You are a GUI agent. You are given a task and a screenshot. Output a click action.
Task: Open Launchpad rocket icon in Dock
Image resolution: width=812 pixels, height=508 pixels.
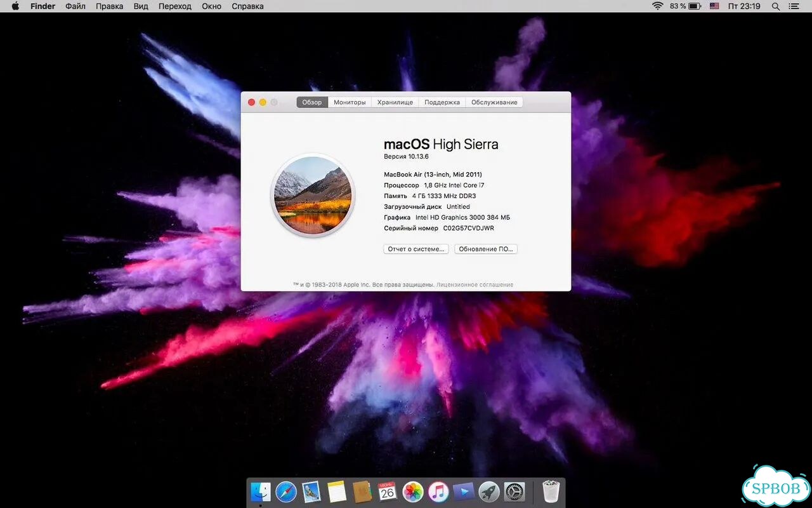click(489, 491)
